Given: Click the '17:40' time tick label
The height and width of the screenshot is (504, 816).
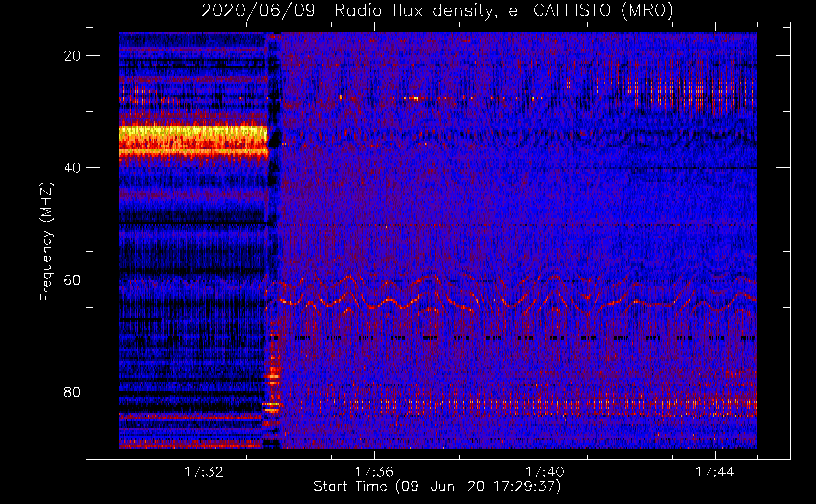Looking at the screenshot, I should [545, 472].
